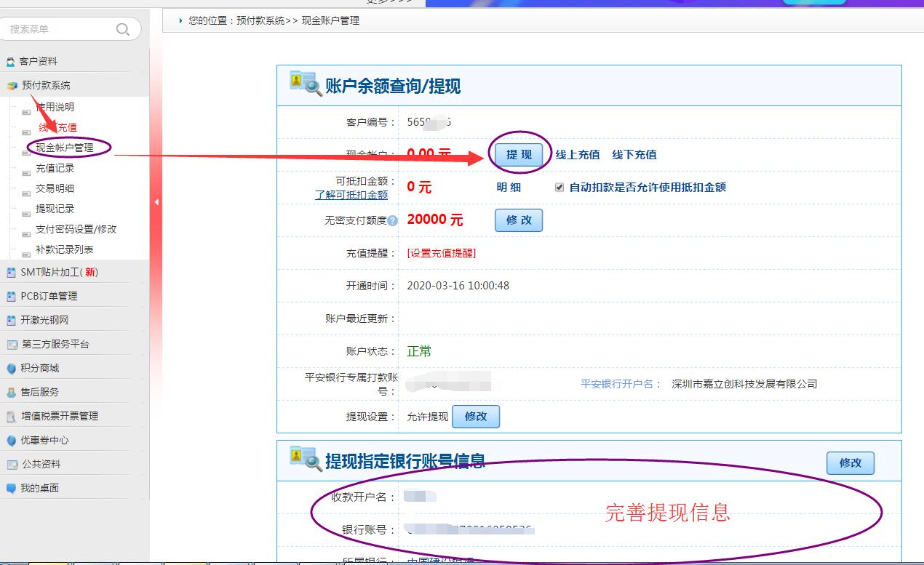Open the 线上充值 link
Image resolution: width=924 pixels, height=565 pixels.
click(x=578, y=154)
